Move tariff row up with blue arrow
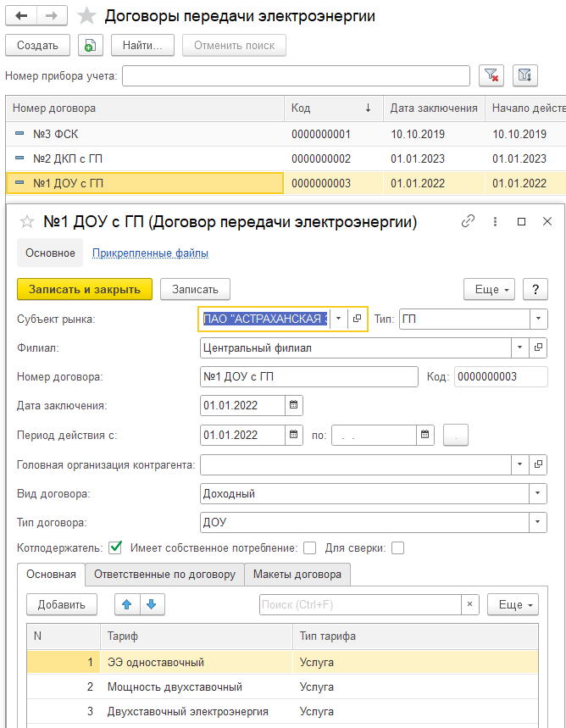Viewport: 566px width, 728px height. 127,604
